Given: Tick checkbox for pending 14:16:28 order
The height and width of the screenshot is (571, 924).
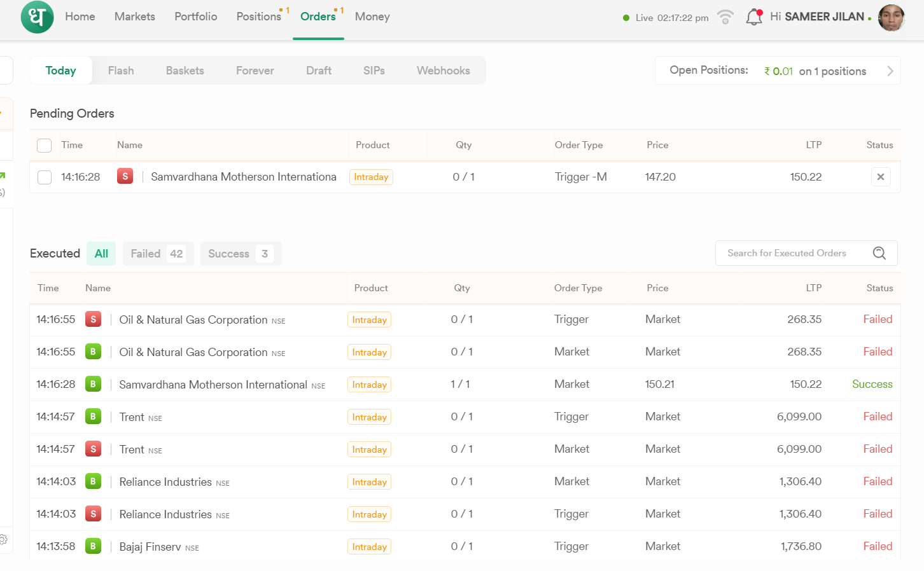Looking at the screenshot, I should (x=45, y=177).
